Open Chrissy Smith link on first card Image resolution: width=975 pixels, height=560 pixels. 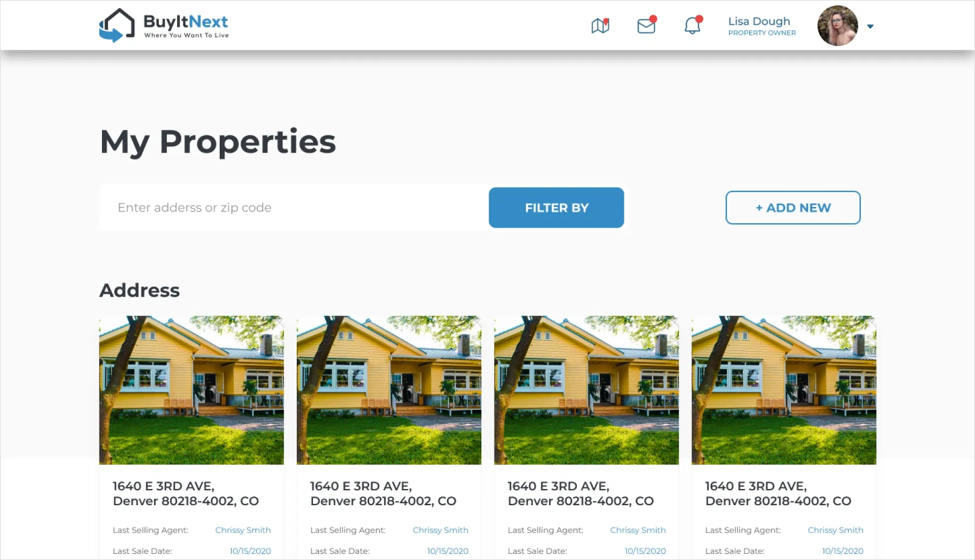[243, 530]
